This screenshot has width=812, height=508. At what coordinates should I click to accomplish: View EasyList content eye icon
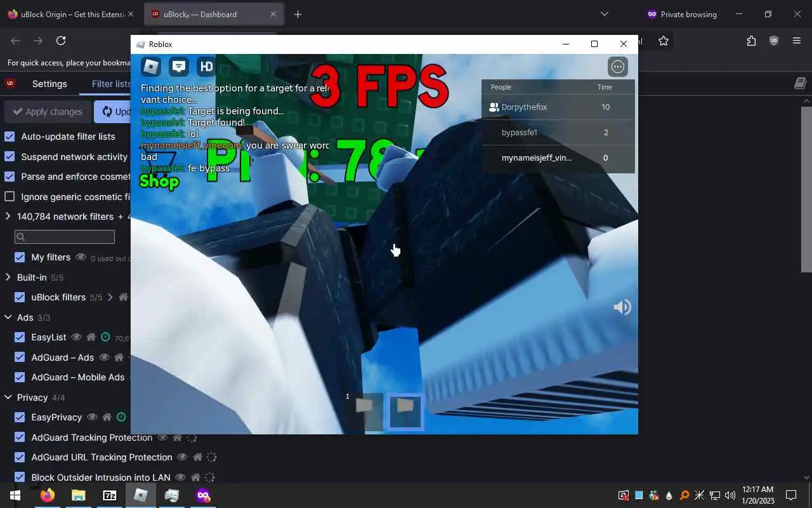(x=77, y=337)
